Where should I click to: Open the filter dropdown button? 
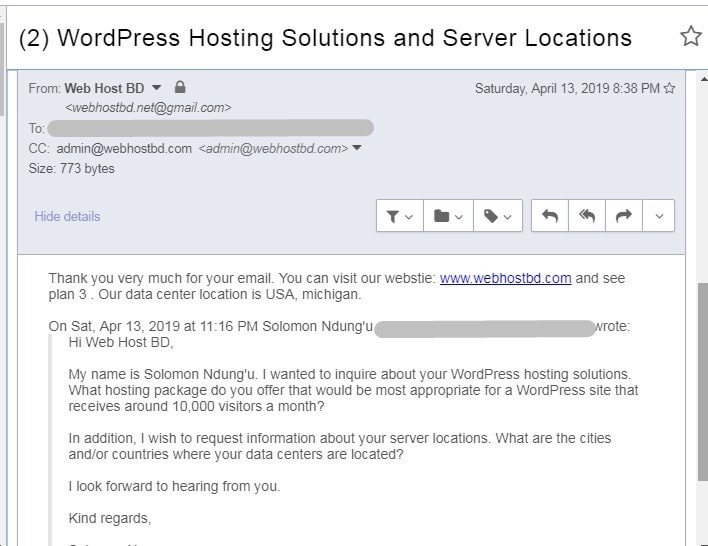(x=400, y=216)
